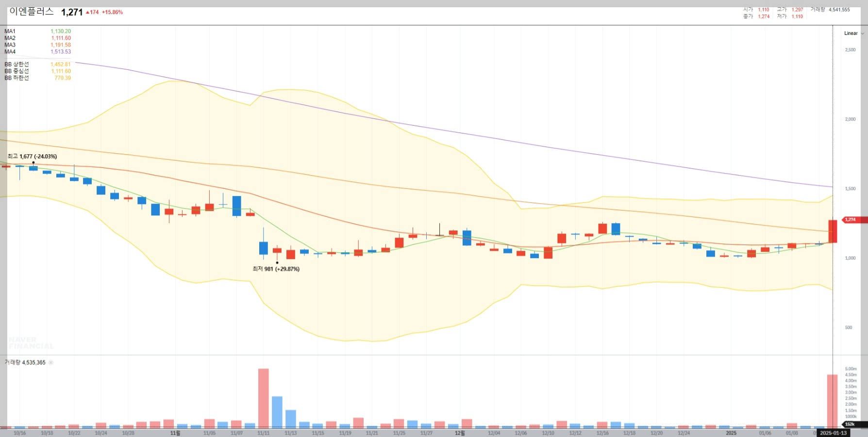Image resolution: width=868 pixels, height=437 pixels.
Task: Click the change percentage +15.86%
Action: tap(112, 12)
